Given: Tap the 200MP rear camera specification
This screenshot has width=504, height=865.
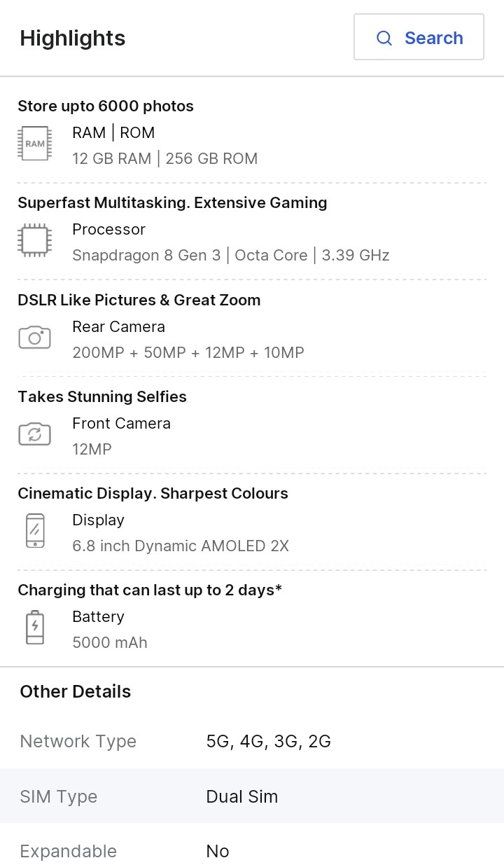Looking at the screenshot, I should coord(188,352).
